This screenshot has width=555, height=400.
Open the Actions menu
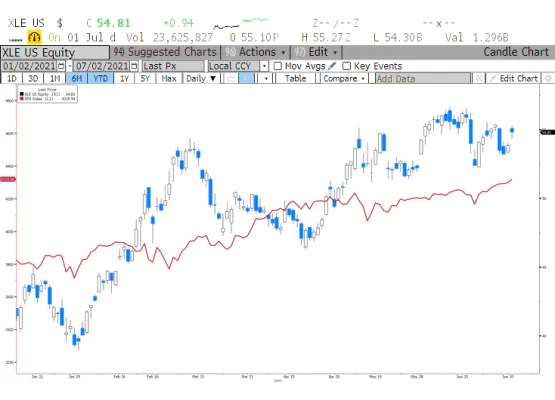coord(255,52)
